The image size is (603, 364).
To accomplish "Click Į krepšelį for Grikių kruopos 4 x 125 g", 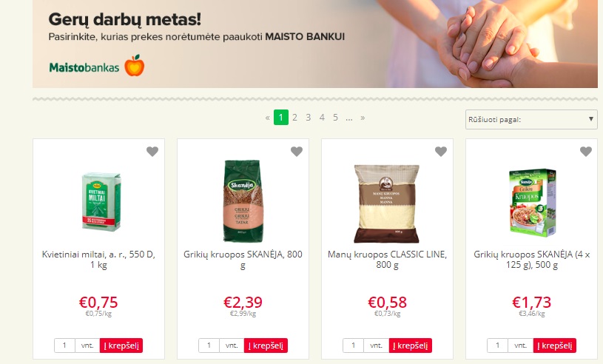I will click(x=555, y=346).
